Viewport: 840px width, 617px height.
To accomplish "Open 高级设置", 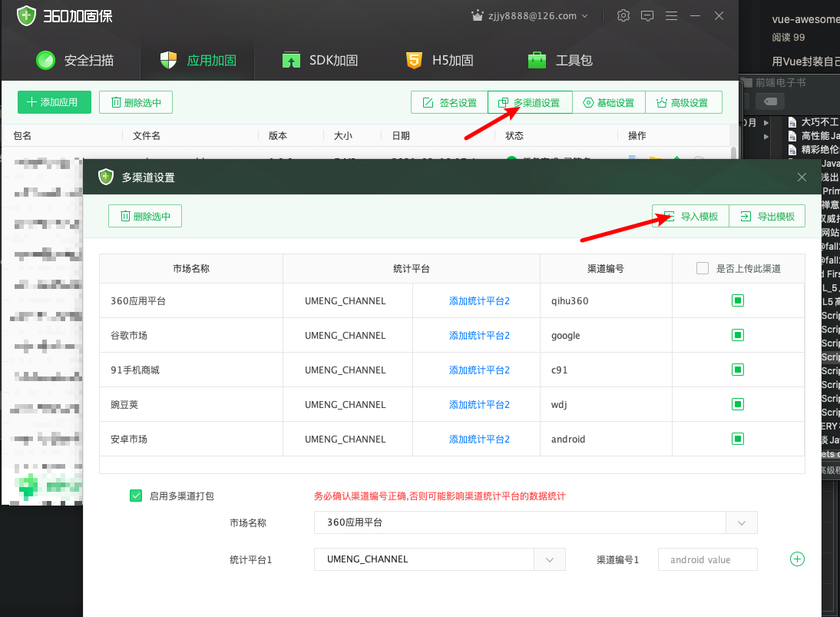I will tap(683, 102).
